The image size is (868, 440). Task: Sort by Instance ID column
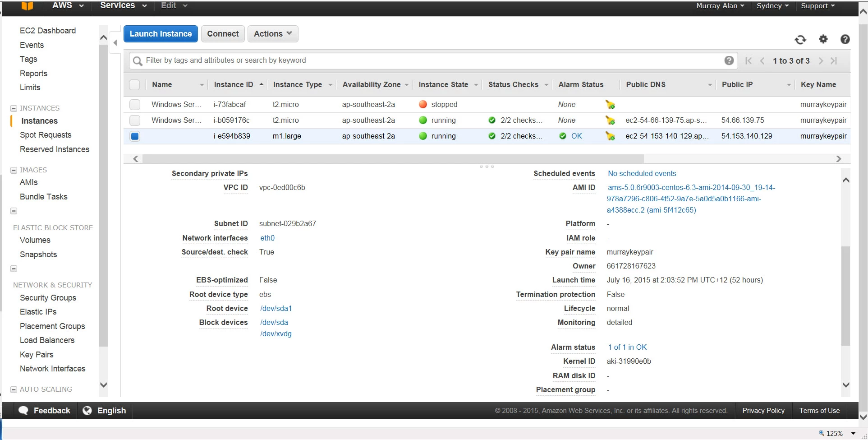tap(234, 85)
